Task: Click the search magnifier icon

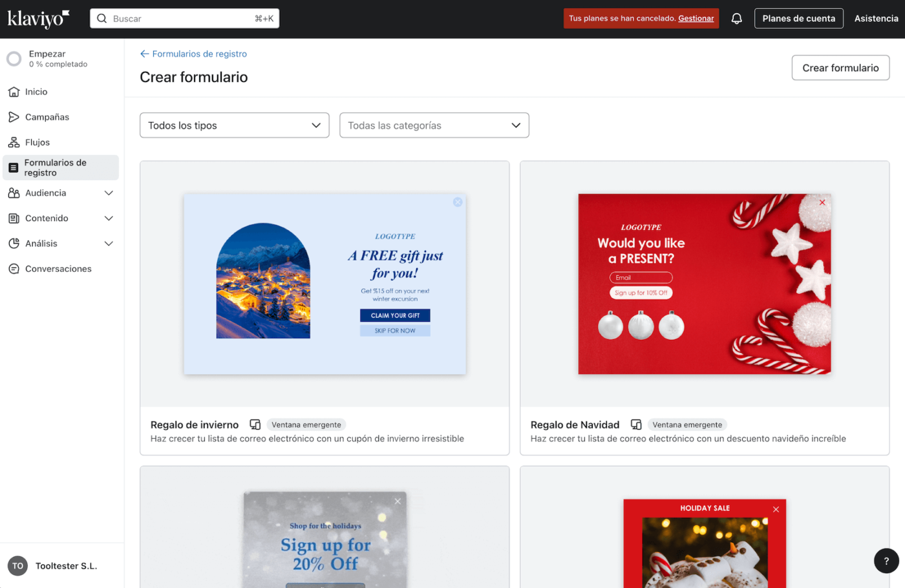Action: 102,19
